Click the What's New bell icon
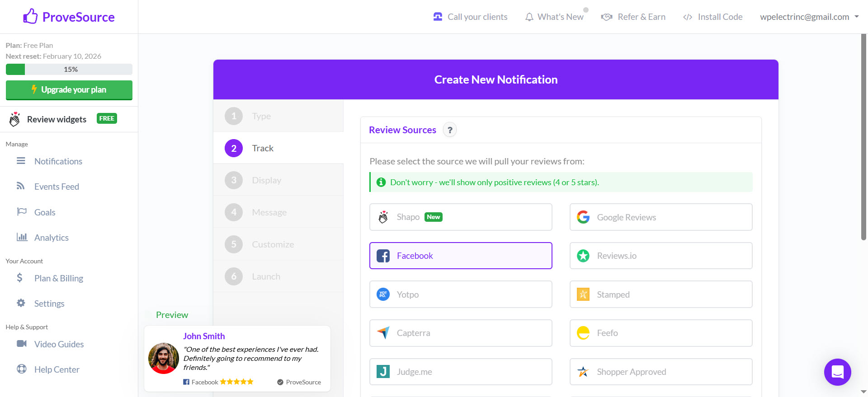Viewport: 868px width, 397px height. coord(529,17)
